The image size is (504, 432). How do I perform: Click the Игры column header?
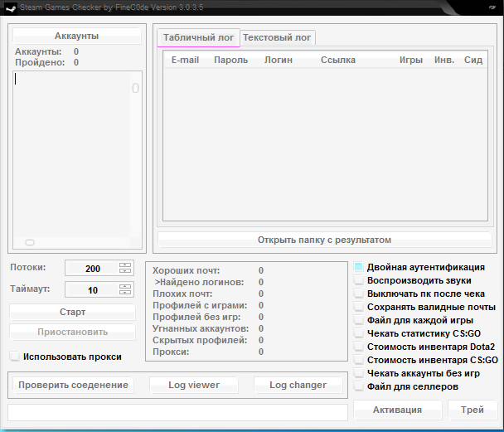pyautogui.click(x=411, y=60)
